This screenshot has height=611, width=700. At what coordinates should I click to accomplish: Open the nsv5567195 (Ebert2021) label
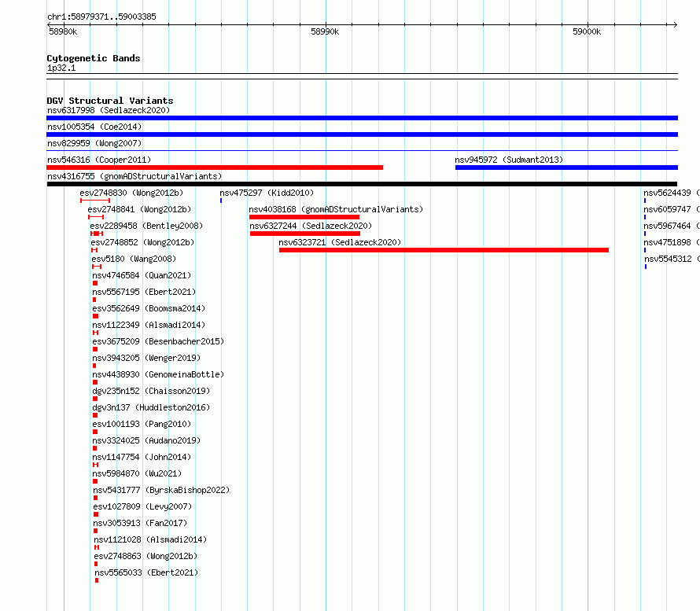tap(144, 292)
